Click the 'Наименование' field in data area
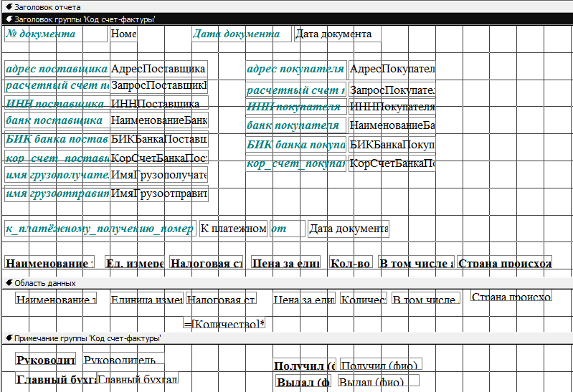Image resolution: width=573 pixels, height=392 pixels. click(56, 298)
